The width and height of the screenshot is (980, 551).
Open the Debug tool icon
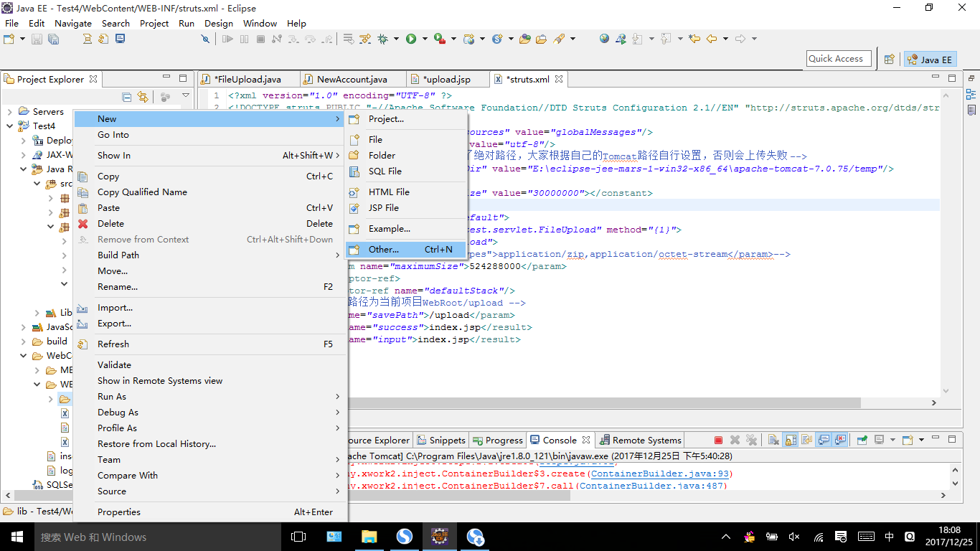(382, 39)
